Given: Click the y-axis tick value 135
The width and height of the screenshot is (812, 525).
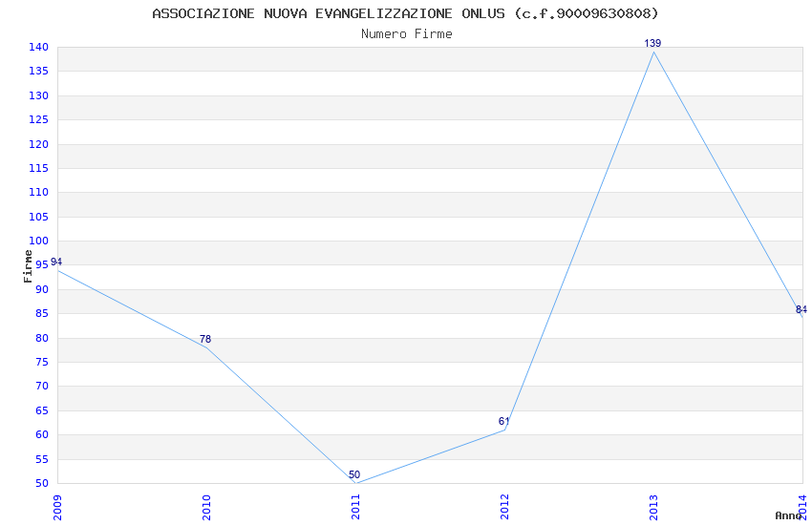Looking at the screenshot, I should (39, 72).
